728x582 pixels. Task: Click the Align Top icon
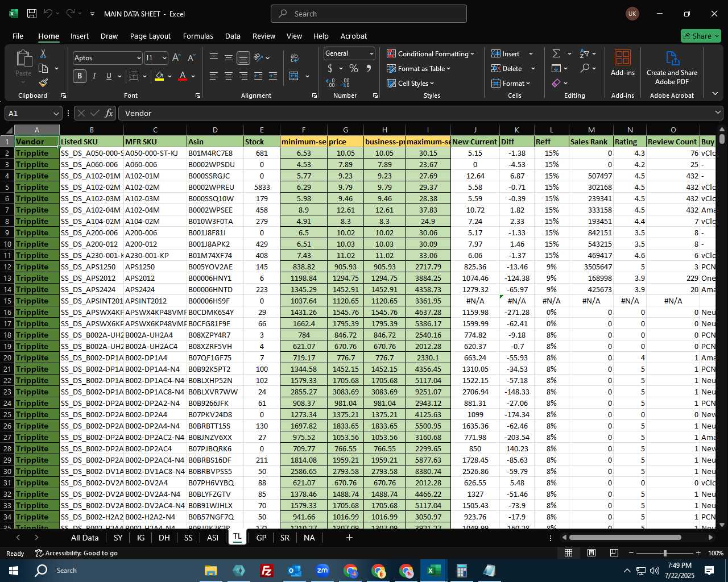214,57
